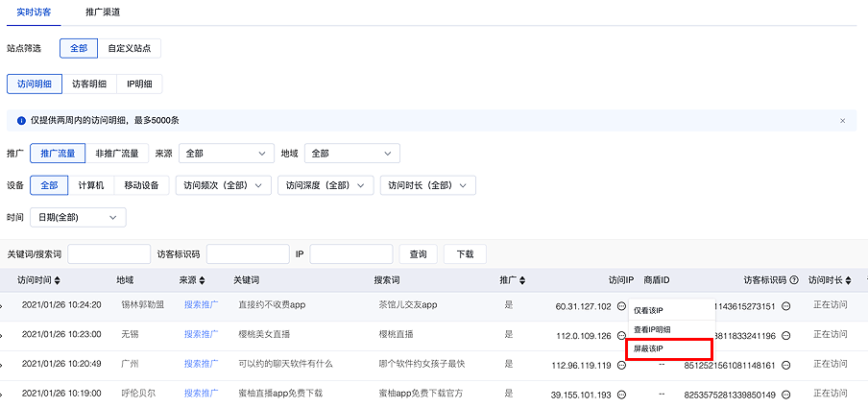868x407 pixels.
Task: Choose 屏蔽该IP from the context menu
Action: tap(649, 348)
